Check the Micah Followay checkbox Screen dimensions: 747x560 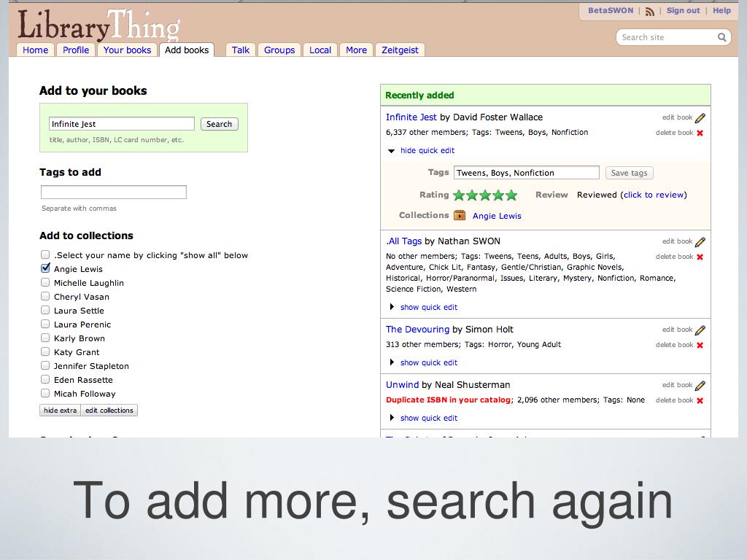point(45,393)
